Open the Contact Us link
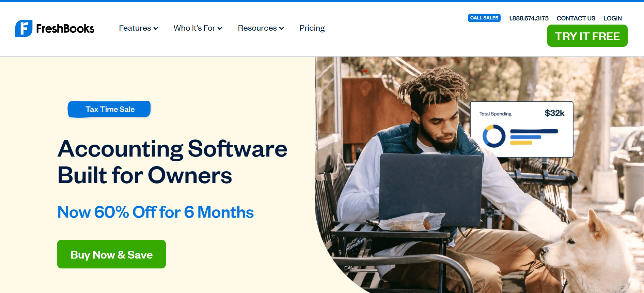Screen dimensions: 644x293 coord(576,18)
